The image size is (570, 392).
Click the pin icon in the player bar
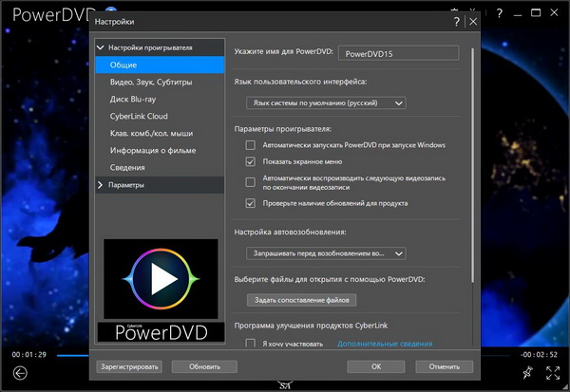point(527,373)
